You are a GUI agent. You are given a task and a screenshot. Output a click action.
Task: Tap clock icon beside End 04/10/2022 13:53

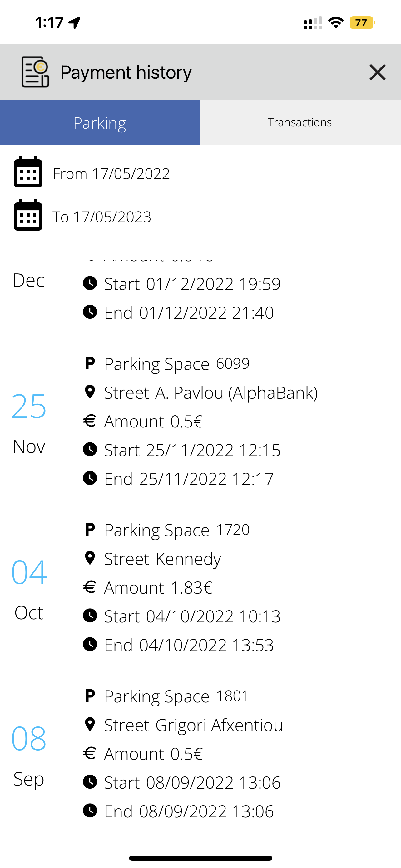coord(90,644)
